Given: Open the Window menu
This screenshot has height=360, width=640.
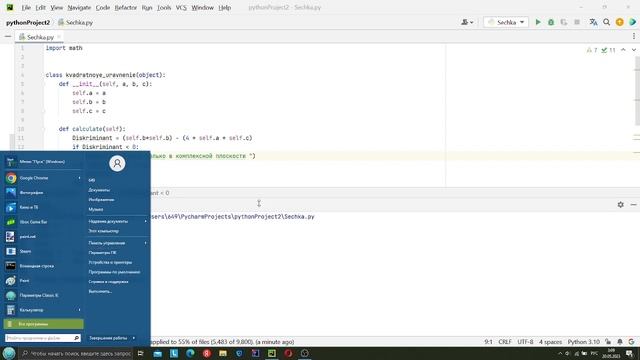Looking at the screenshot, I should pos(202,7).
